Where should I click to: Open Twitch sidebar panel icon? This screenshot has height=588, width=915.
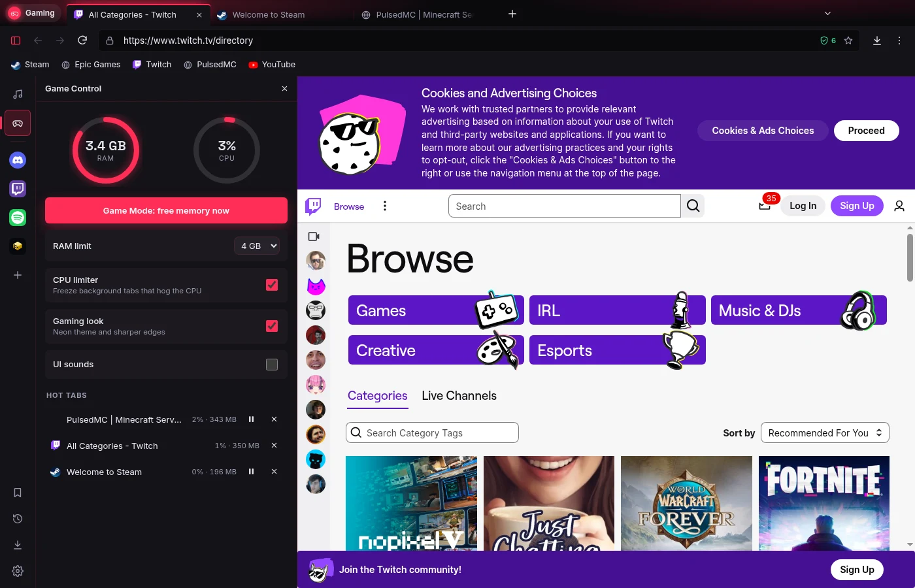18,189
